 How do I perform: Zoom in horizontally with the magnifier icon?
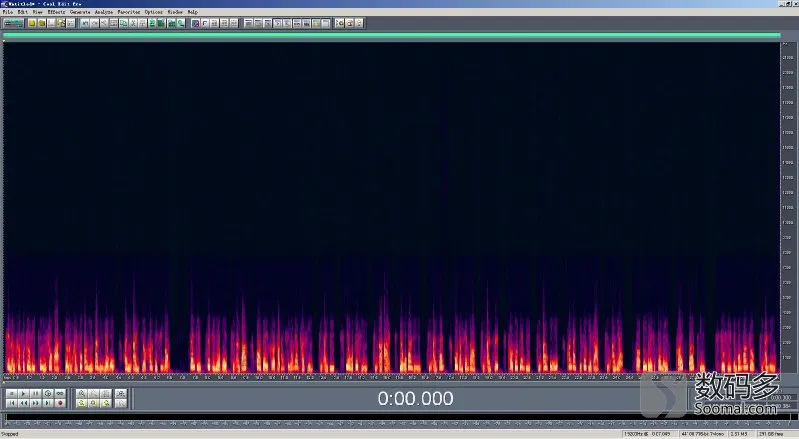point(82,394)
